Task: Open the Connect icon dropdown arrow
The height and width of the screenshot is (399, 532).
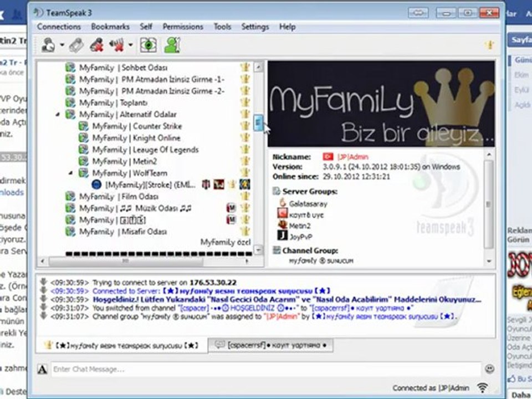Action: click(62, 45)
